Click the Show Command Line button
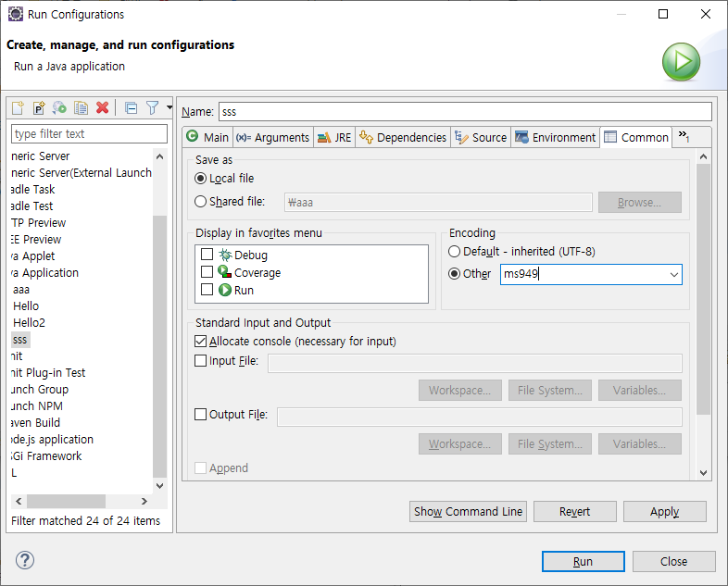This screenshot has height=586, width=728. (x=468, y=511)
